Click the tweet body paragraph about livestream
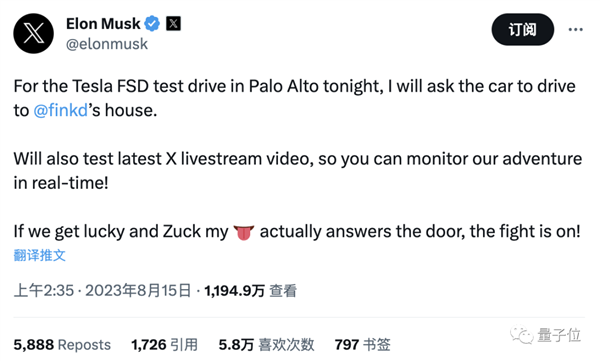The width and height of the screenshot is (600, 361). tap(298, 171)
